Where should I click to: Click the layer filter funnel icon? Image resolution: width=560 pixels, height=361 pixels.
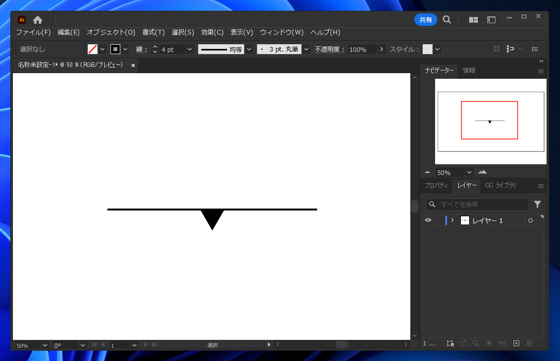coord(538,204)
